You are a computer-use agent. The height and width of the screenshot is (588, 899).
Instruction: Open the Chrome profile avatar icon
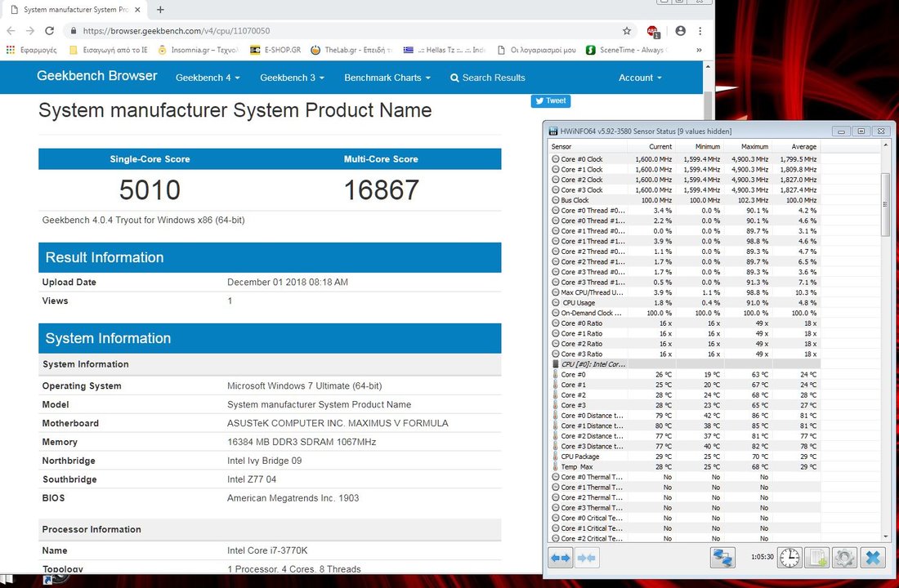click(681, 31)
